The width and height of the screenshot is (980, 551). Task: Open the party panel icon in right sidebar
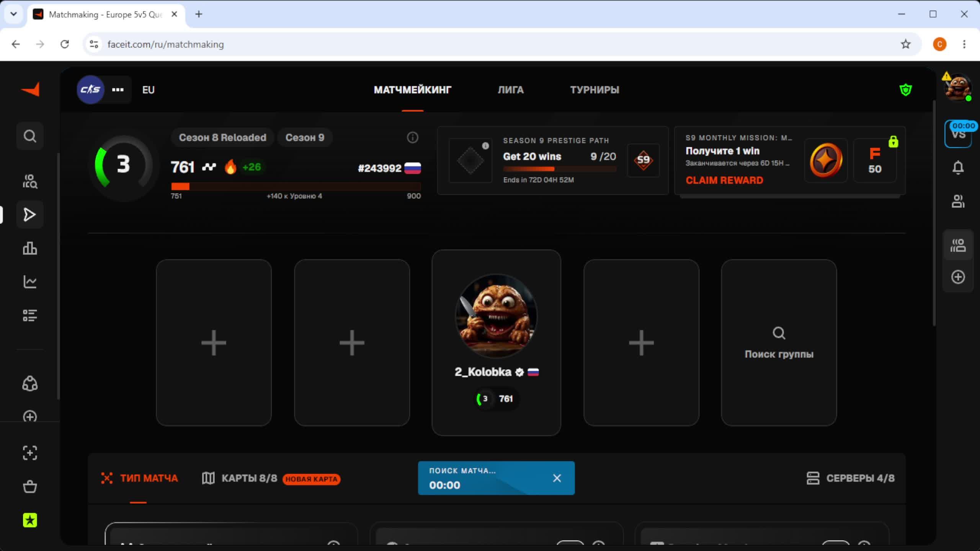[958, 245]
